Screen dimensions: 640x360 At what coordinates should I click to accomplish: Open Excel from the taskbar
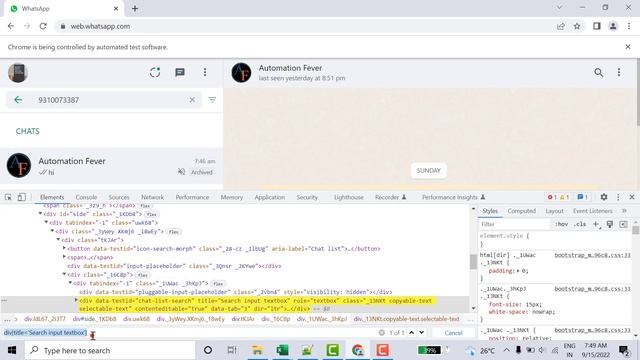coord(282,350)
